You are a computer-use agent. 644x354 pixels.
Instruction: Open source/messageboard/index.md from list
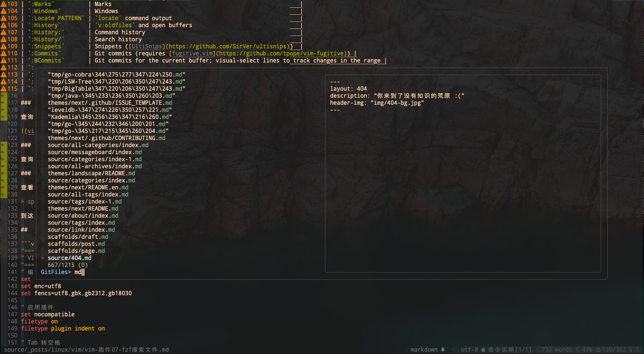(x=95, y=152)
